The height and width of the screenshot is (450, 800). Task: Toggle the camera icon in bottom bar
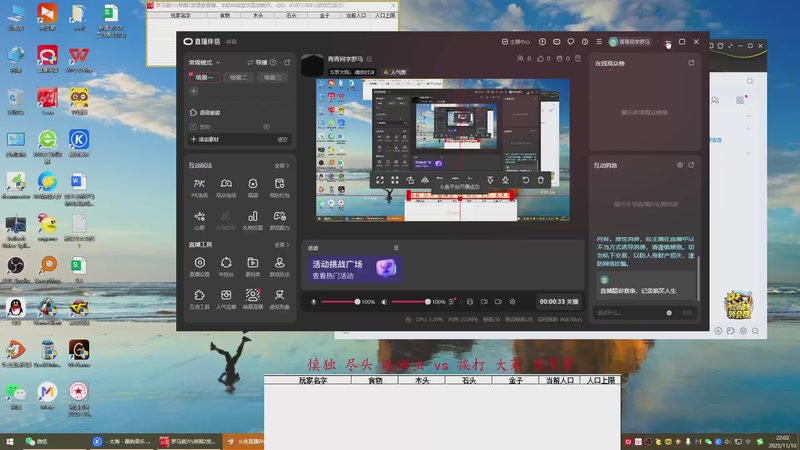484,302
